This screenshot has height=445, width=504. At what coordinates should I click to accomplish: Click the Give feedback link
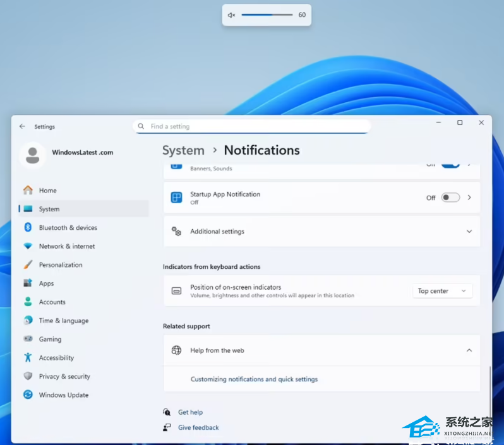198,427
